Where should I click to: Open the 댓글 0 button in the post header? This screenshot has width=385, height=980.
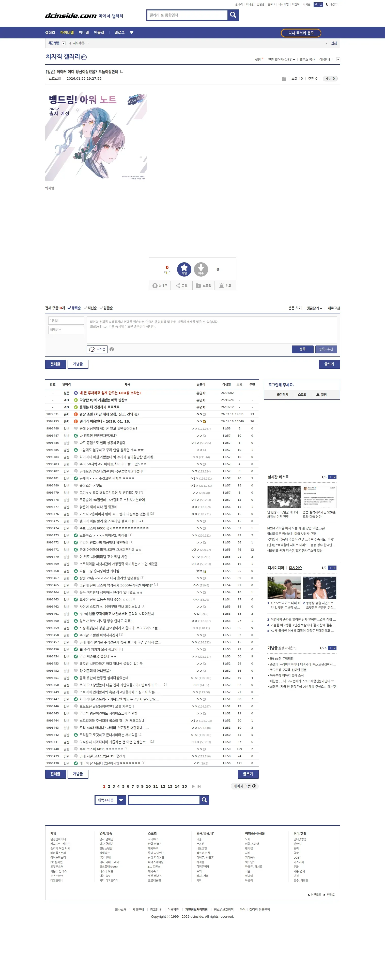point(330,79)
